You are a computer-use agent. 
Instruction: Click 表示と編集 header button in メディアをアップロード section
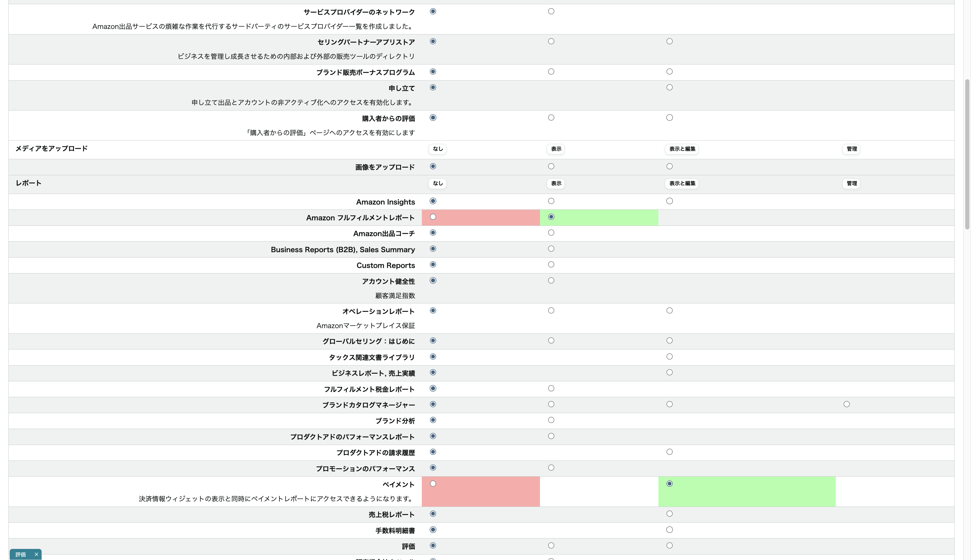(x=682, y=149)
